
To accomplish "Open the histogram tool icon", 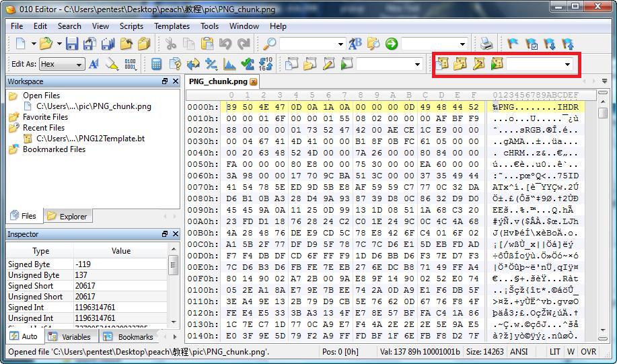I will pos(229,65).
